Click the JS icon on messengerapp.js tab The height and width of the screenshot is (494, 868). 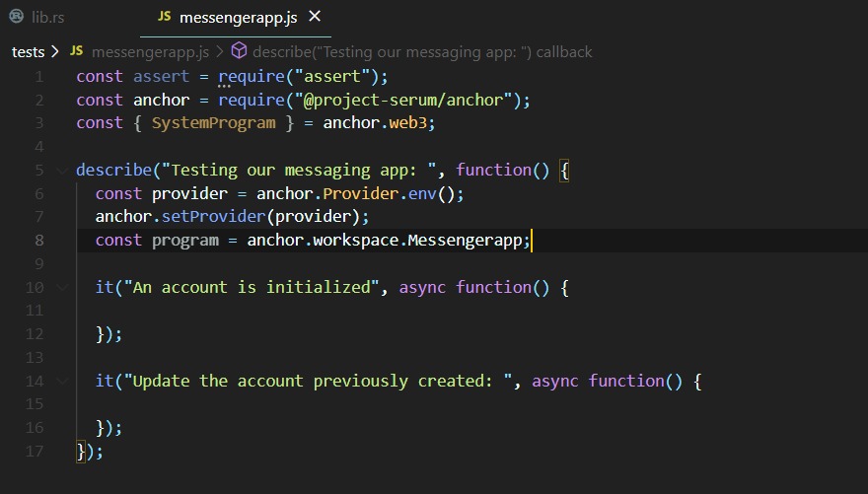[x=165, y=17]
